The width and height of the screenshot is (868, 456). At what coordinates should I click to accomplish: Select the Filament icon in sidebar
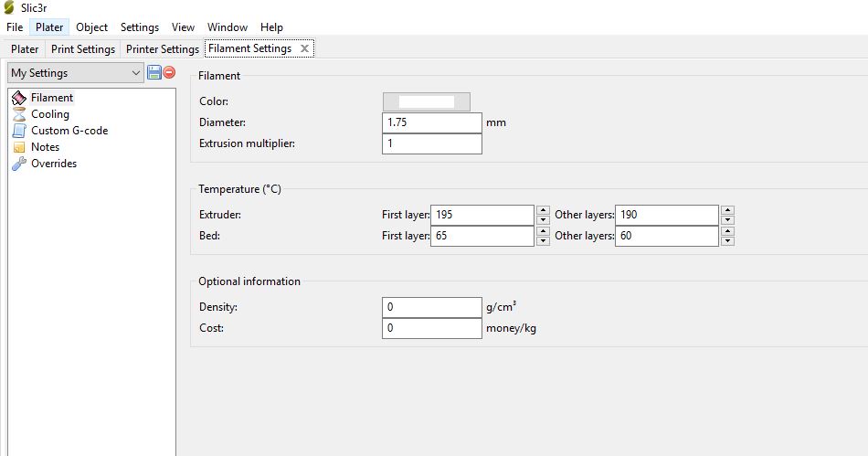pyautogui.click(x=19, y=98)
